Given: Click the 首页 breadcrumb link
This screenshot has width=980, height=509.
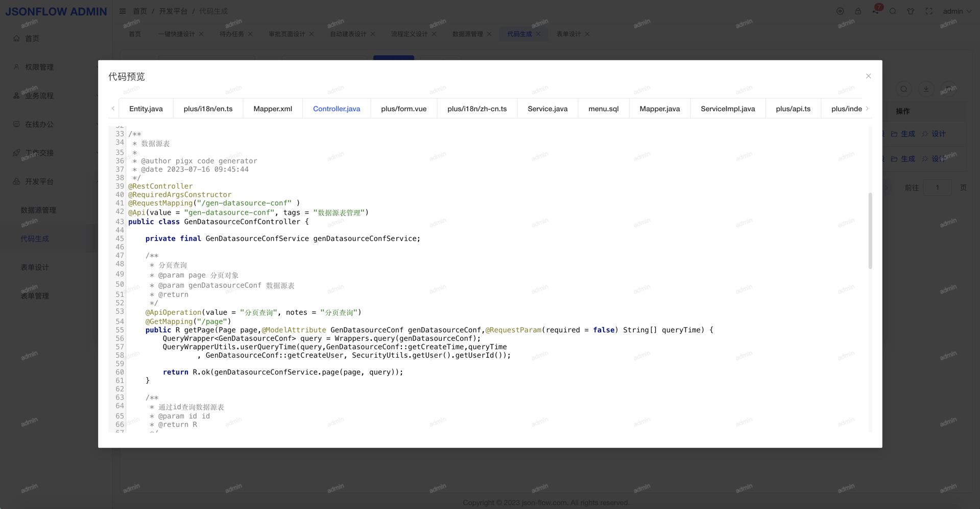Looking at the screenshot, I should pyautogui.click(x=139, y=11).
